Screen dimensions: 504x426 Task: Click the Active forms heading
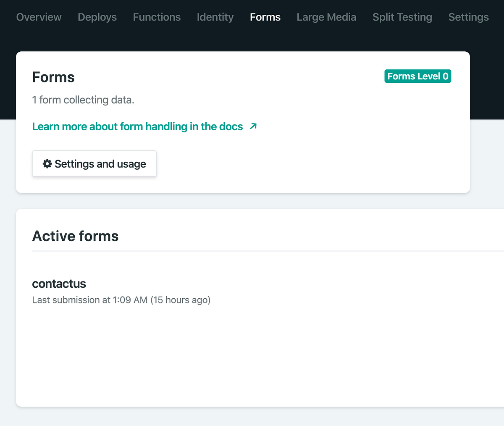75,236
